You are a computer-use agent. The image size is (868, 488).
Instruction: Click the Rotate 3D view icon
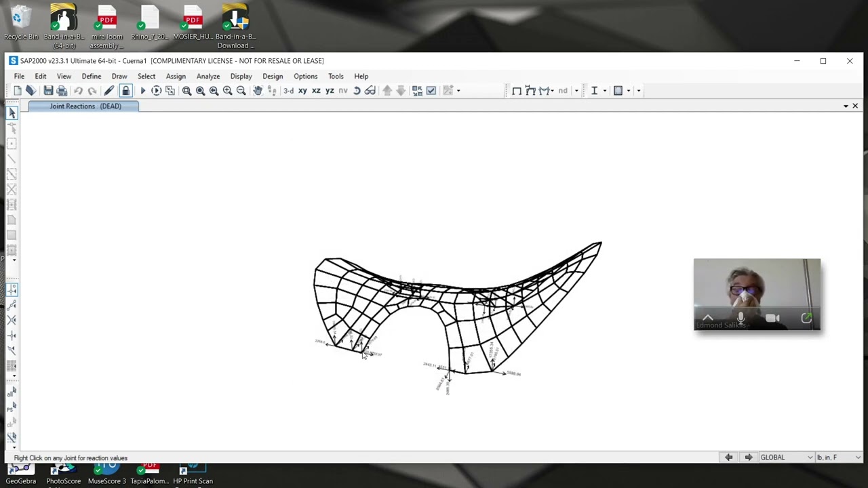(357, 90)
